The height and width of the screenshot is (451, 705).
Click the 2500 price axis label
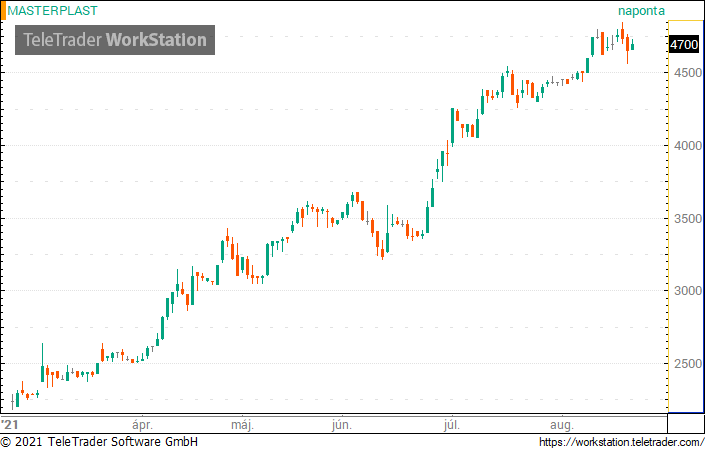tap(688, 364)
